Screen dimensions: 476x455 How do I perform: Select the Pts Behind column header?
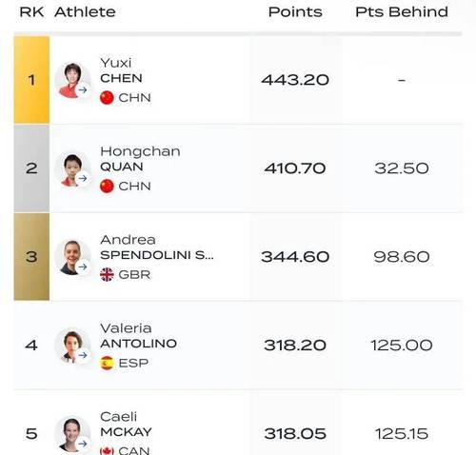402,12
